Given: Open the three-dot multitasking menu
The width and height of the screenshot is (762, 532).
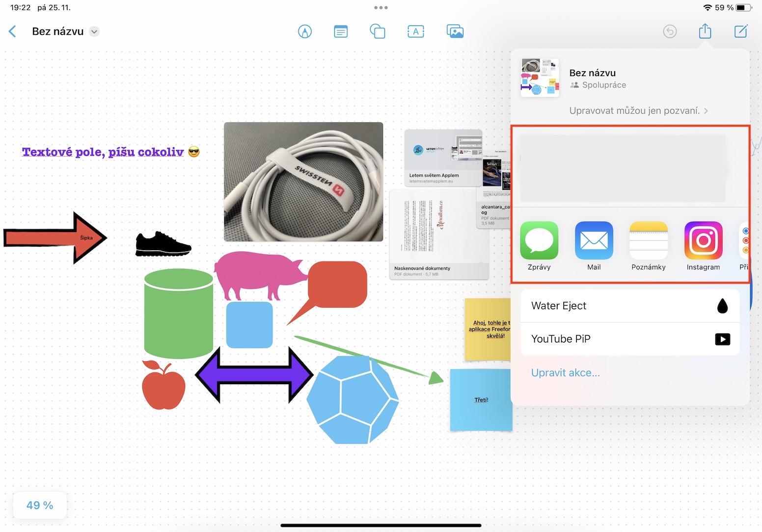Looking at the screenshot, I should pyautogui.click(x=381, y=7).
